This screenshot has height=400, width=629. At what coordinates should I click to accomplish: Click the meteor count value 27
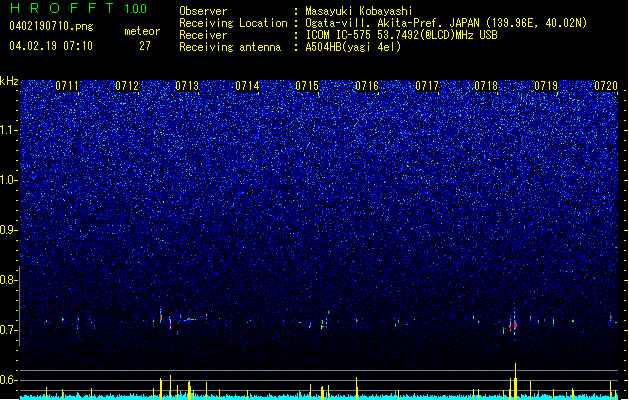pyautogui.click(x=145, y=46)
